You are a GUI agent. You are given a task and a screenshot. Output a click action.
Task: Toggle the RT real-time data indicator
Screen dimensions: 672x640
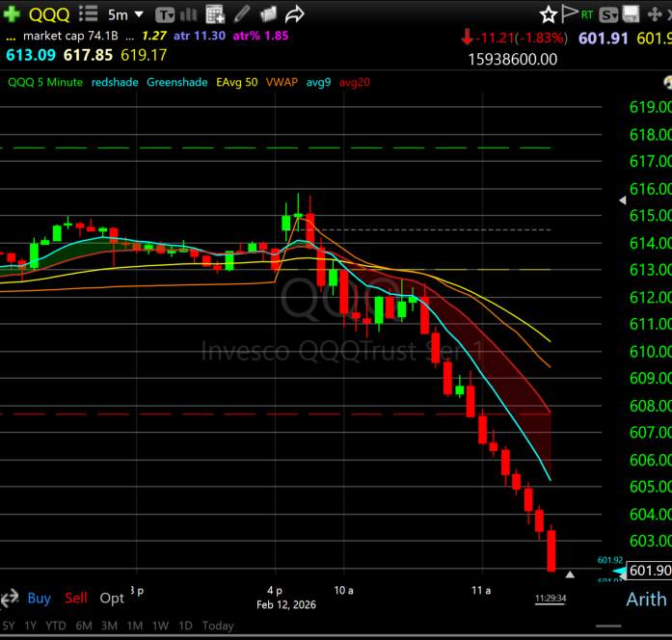587,14
